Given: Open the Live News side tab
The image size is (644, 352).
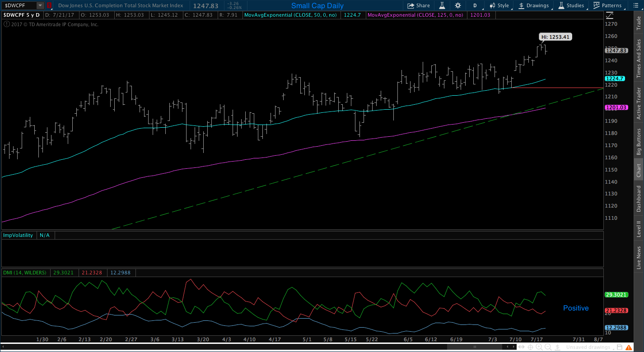Looking at the screenshot, I should pos(639,258).
